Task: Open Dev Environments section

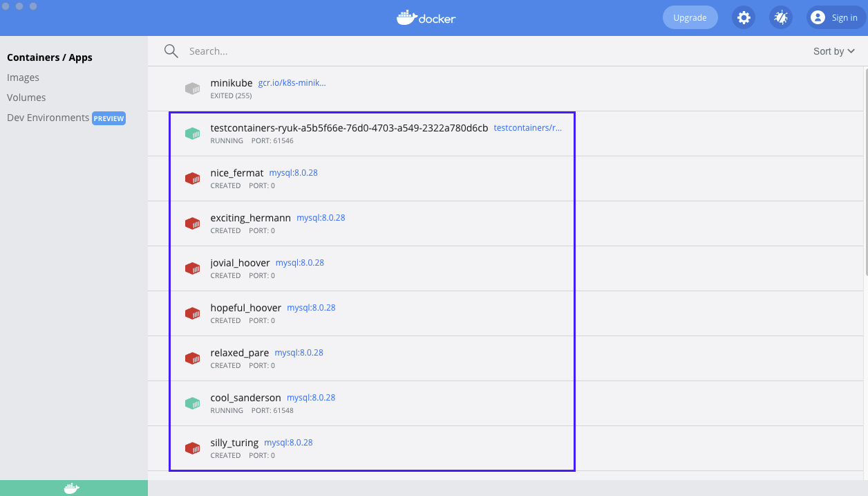Action: point(48,118)
